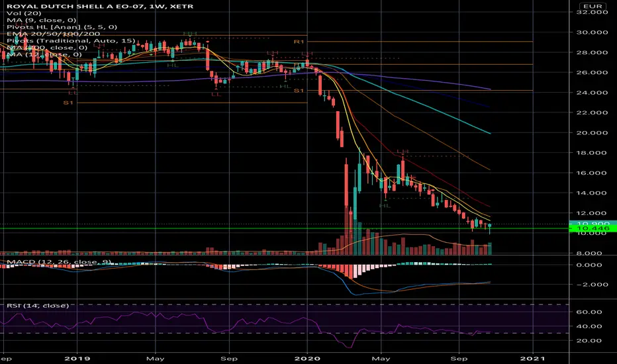This screenshot has height=364, width=617.
Task: Select the Pivots HL [Anan] (5, 5, 0) legend
Action: [x=62, y=27]
